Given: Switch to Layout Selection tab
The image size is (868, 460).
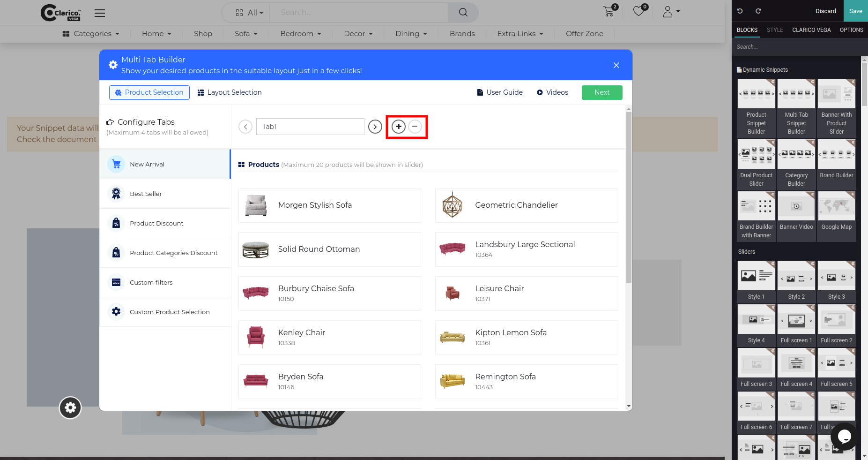Looking at the screenshot, I should coord(230,92).
